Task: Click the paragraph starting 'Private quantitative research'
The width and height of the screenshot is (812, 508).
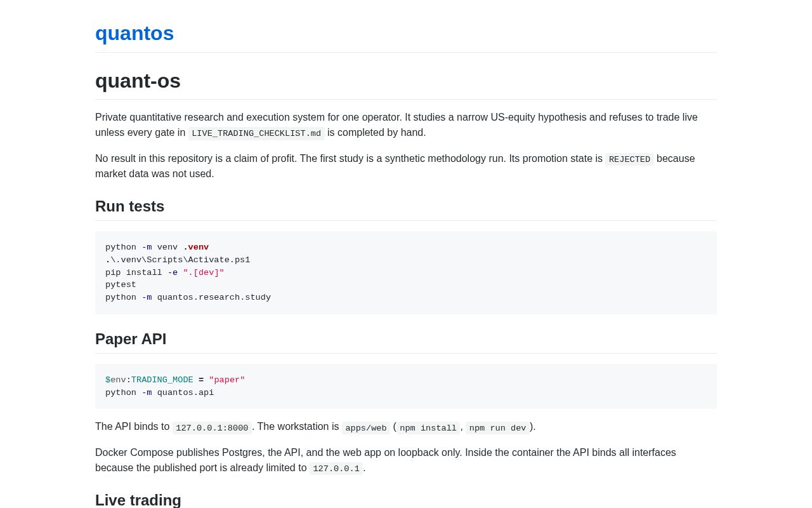Action: [406, 125]
